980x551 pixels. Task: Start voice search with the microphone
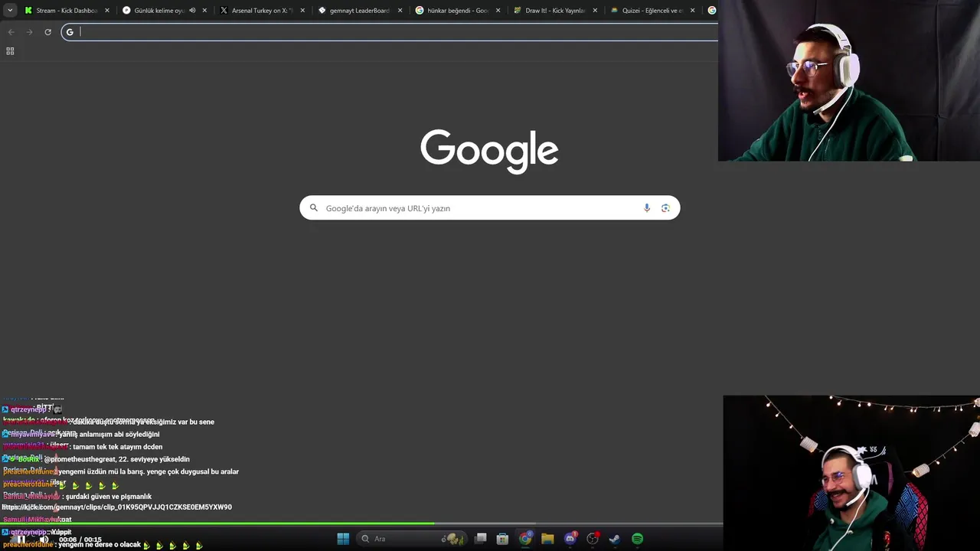coord(647,207)
